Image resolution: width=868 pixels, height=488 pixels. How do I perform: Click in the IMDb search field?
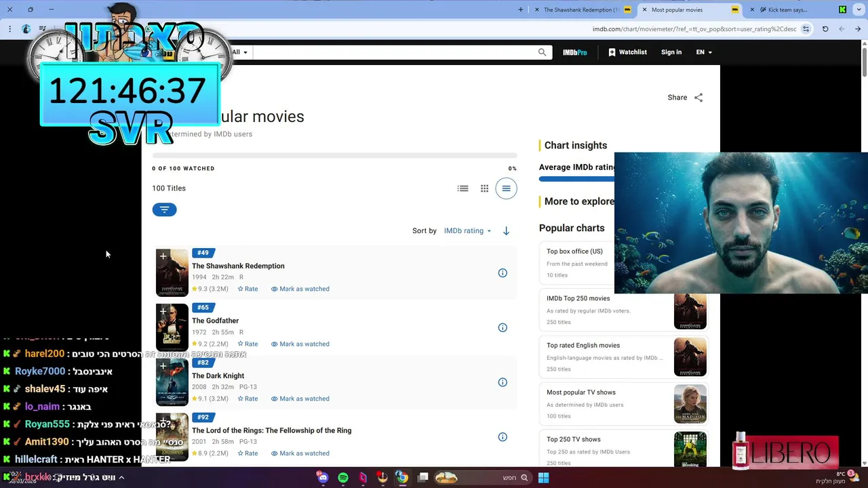coord(395,52)
